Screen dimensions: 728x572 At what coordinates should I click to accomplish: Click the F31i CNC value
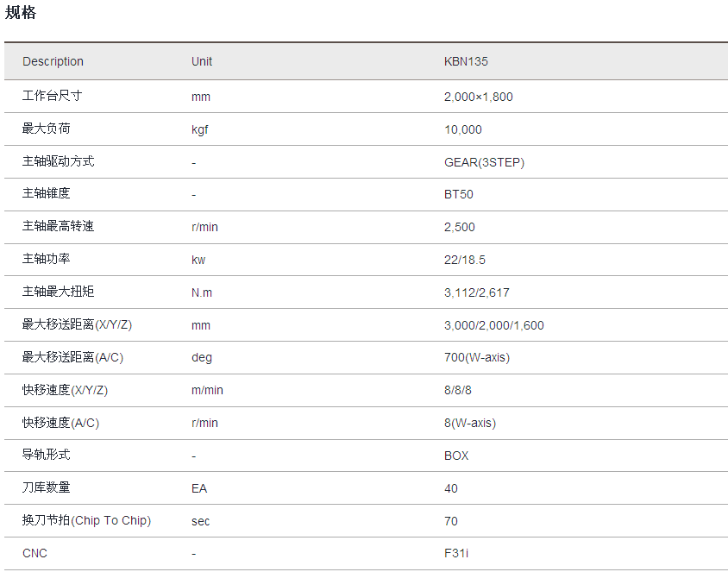click(x=456, y=553)
